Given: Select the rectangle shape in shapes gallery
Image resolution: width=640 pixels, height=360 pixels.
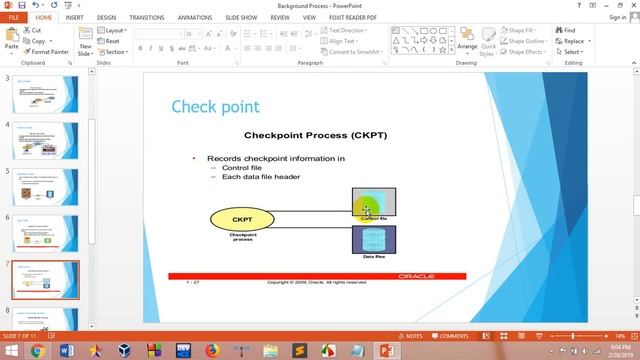Looking at the screenshot, I should click(424, 31).
